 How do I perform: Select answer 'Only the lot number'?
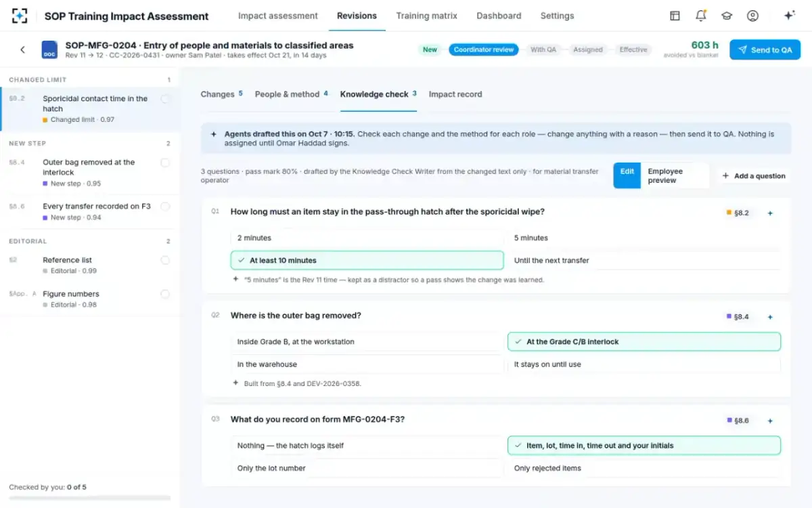pos(367,467)
